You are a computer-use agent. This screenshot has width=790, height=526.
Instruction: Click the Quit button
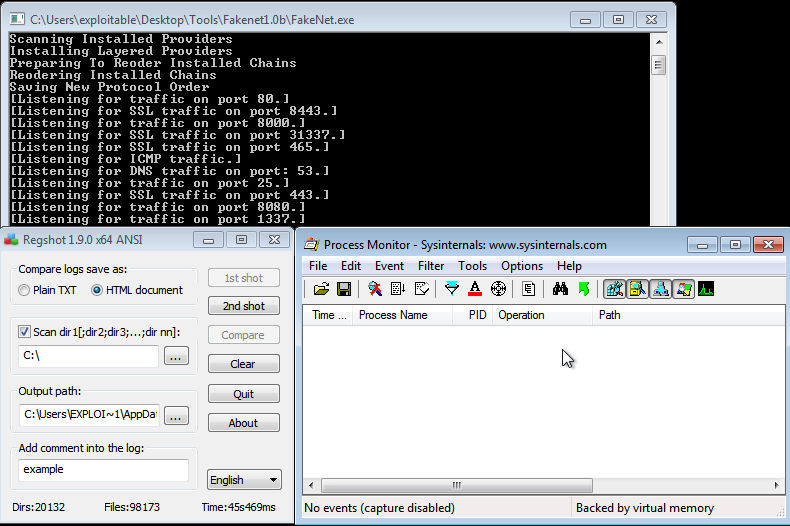tap(244, 394)
